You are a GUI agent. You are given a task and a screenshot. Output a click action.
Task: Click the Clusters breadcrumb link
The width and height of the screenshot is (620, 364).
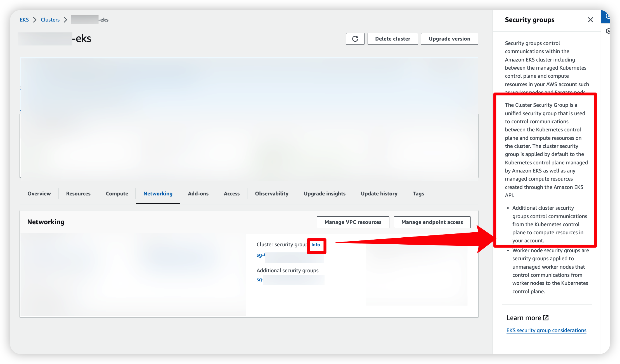(x=50, y=20)
